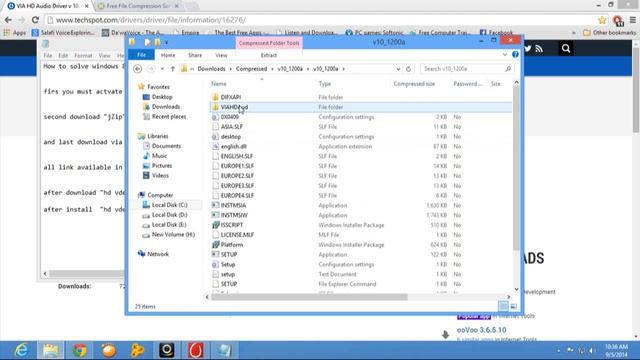Open the Extract ribbon tab
640x360 pixels.
click(x=269, y=55)
